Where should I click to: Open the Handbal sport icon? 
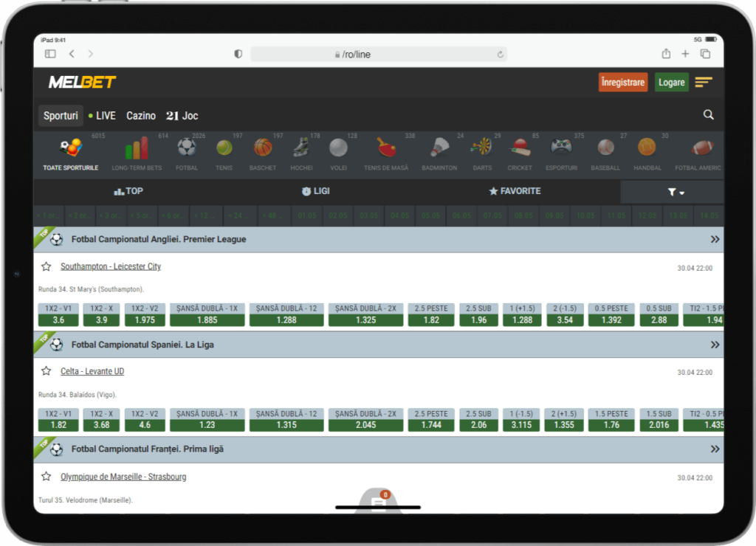pyautogui.click(x=647, y=148)
